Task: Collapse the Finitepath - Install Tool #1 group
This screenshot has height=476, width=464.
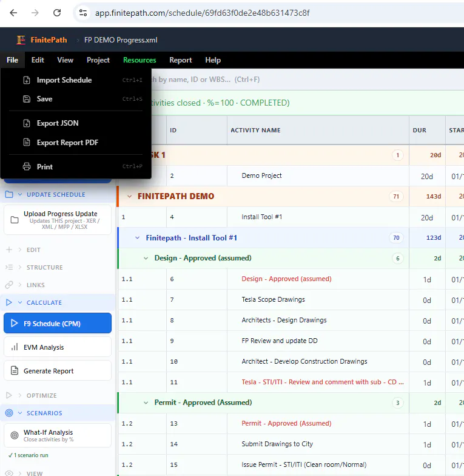Action: [137, 238]
